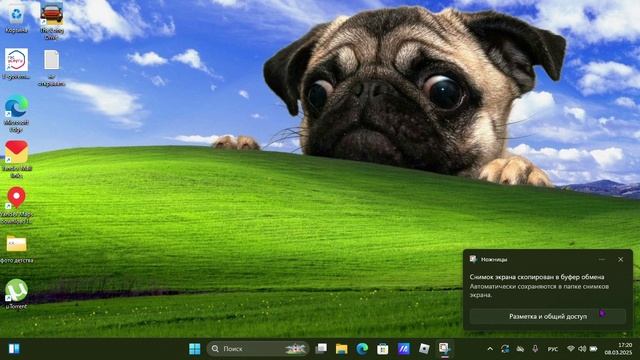Open notification options next to close button
The image size is (640, 360).
[x=602, y=259]
